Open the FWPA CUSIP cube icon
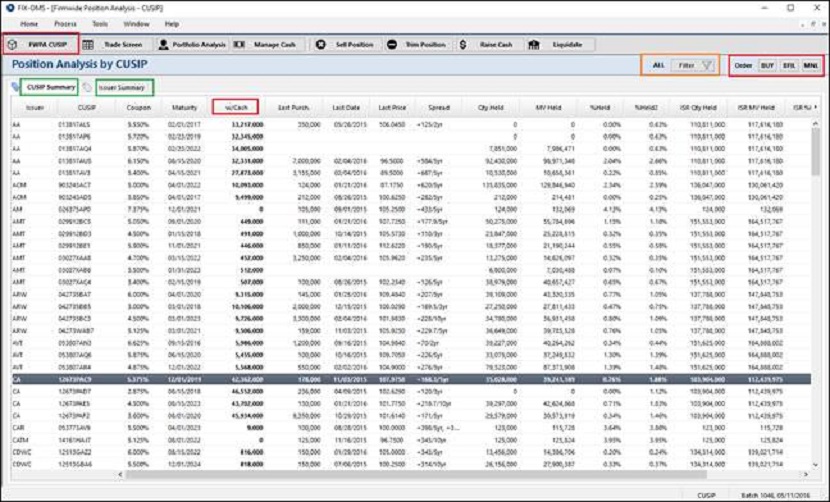Screen dimensions: 830x502 [x=13, y=44]
